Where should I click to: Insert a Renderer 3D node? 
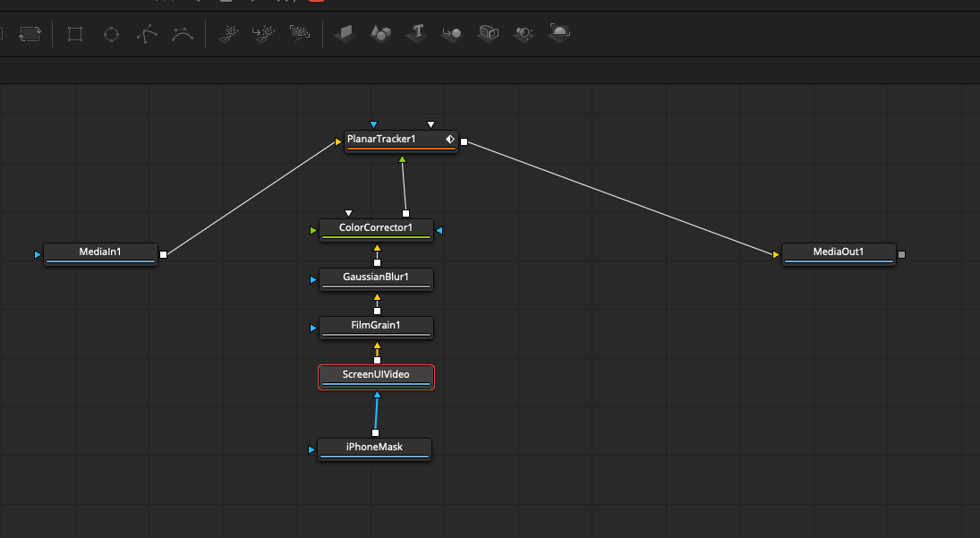(559, 34)
